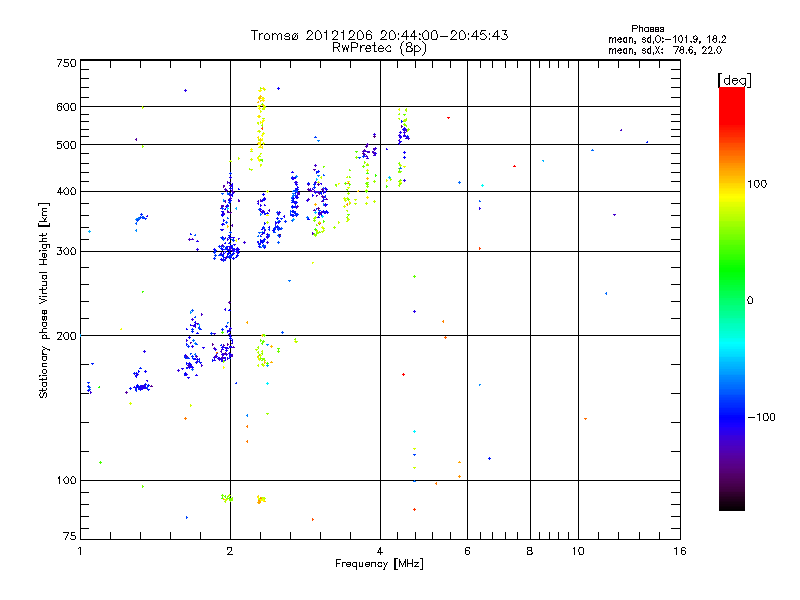
Task: Click the [deg] colorbar unit label
Action: coord(733,79)
